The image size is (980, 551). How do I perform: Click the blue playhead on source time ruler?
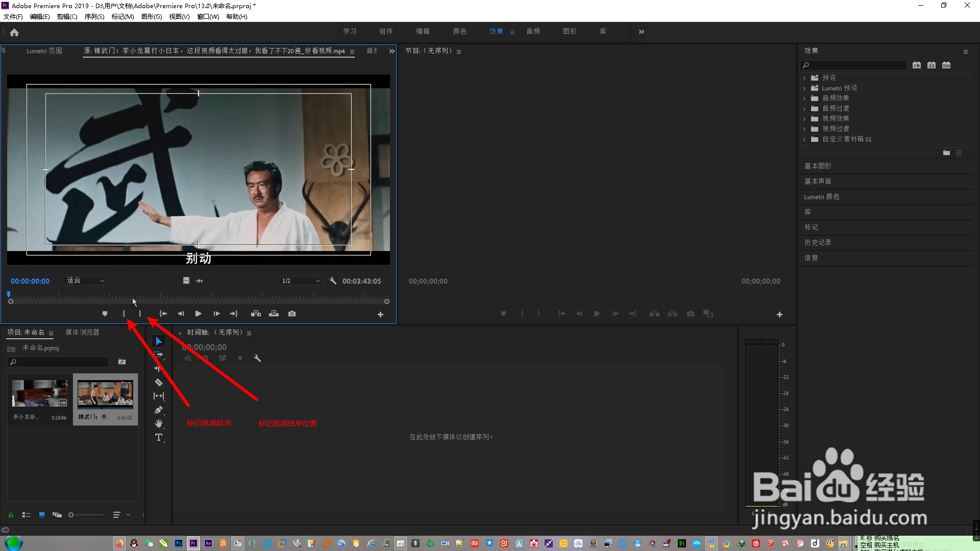click(x=9, y=294)
